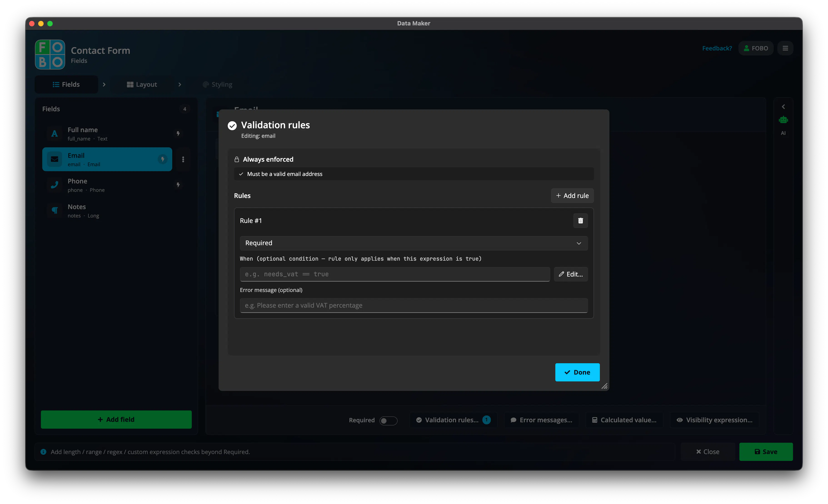Click 'Must be a valid email address' rule

(x=414, y=174)
